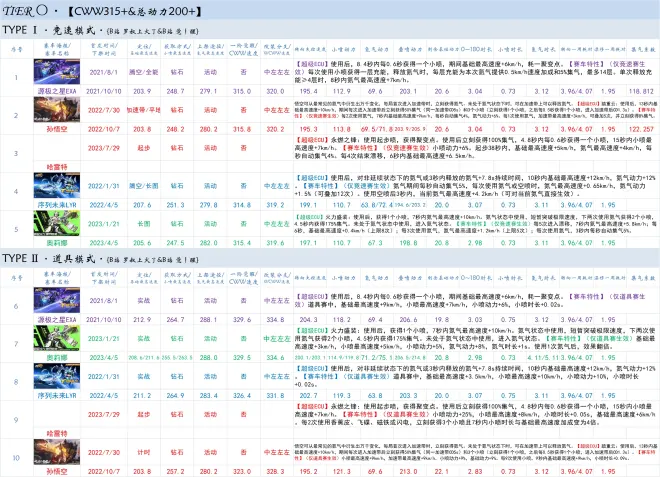Select the green 奥莉娜 car image in row 5
Screen dimensions: 660x477
[x=50, y=224]
